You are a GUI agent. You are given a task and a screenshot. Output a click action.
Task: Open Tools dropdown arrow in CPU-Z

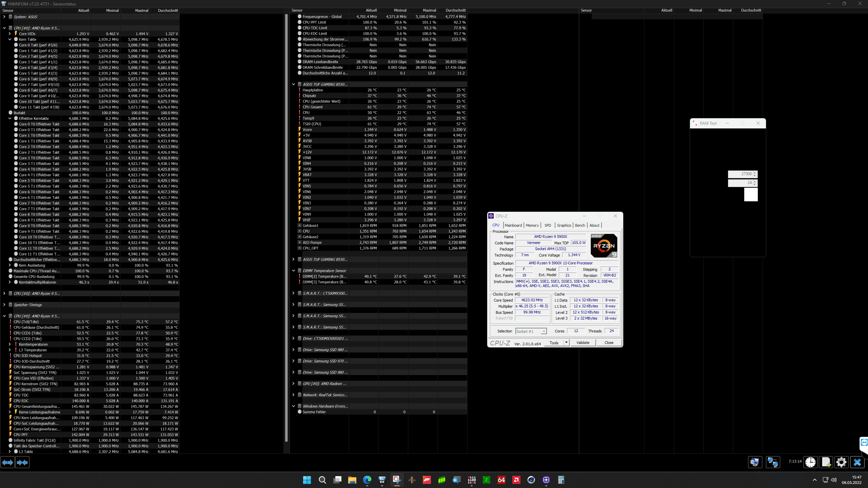[566, 343]
